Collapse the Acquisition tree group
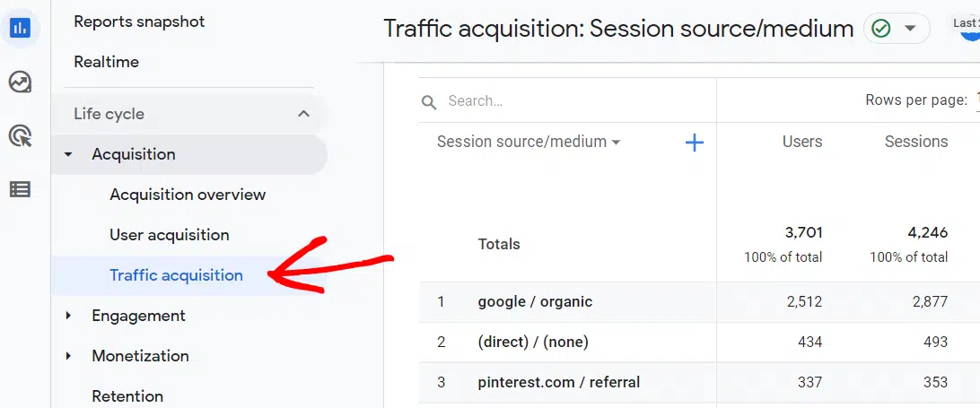980x408 pixels. click(68, 155)
